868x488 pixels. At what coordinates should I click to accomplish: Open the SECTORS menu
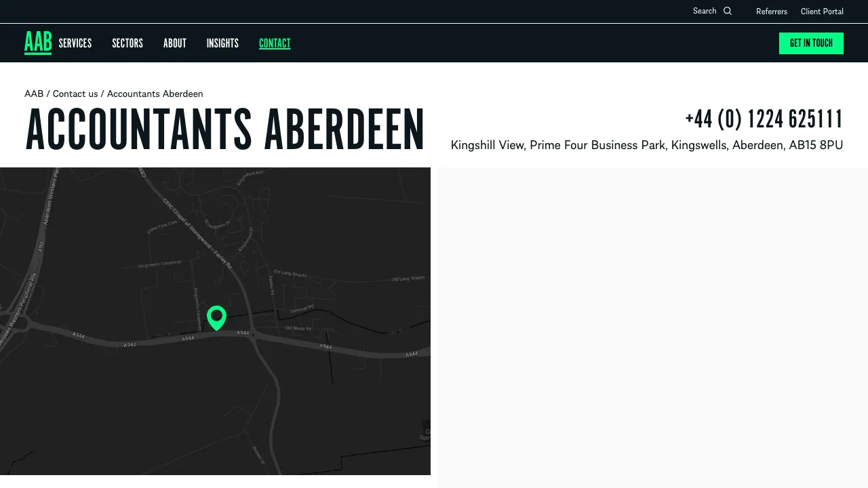click(127, 43)
